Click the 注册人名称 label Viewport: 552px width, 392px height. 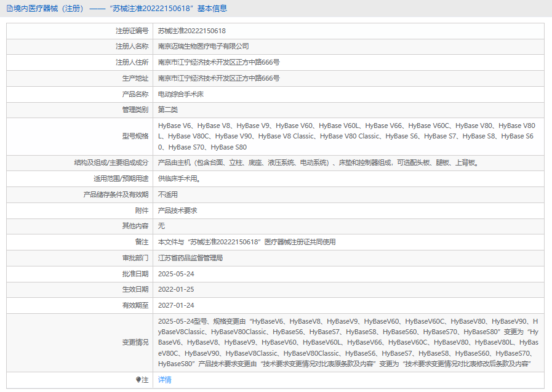(x=132, y=46)
